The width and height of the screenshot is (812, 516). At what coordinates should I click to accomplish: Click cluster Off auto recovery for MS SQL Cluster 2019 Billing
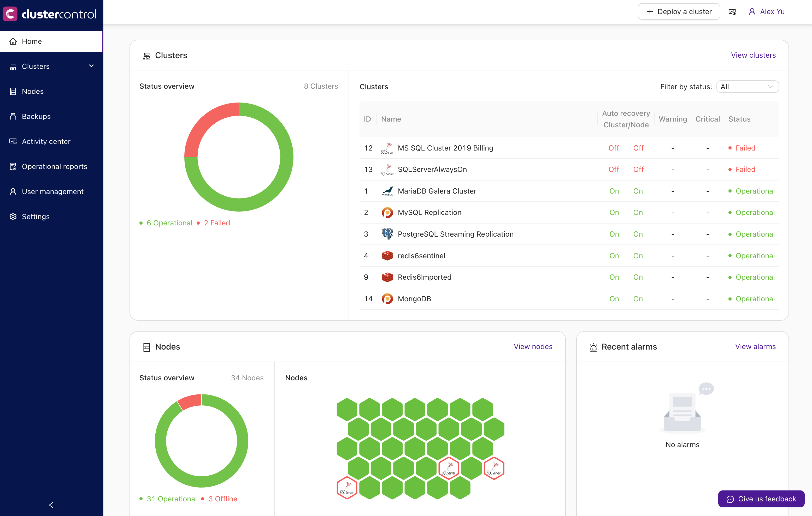tap(613, 148)
